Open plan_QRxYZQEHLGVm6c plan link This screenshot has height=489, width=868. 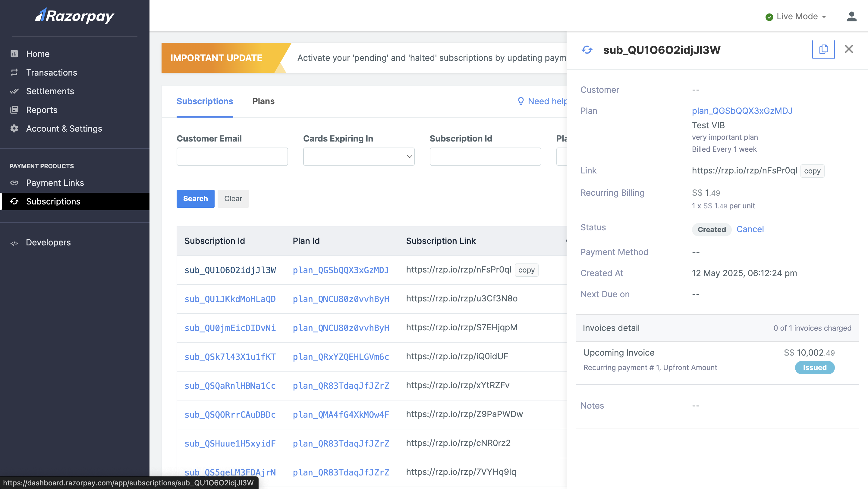tap(341, 357)
